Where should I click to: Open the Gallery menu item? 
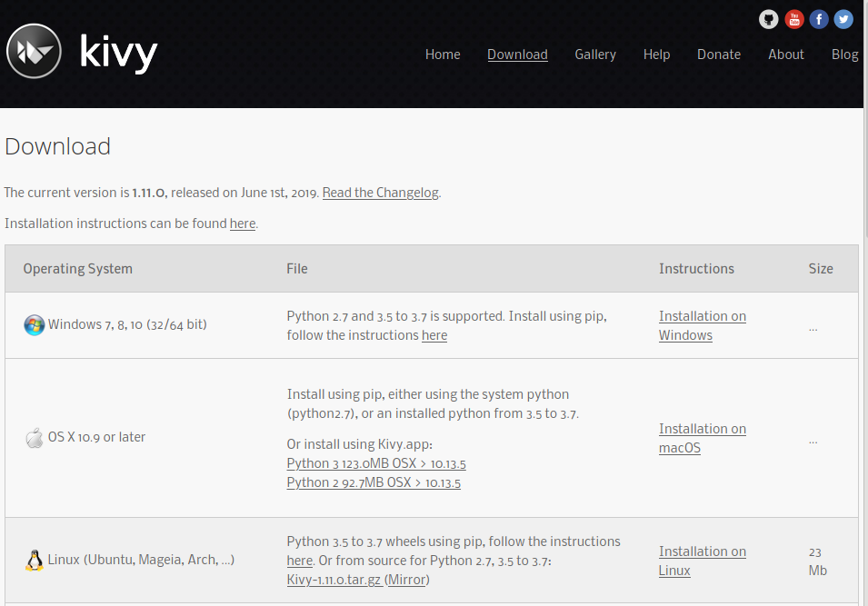595,55
